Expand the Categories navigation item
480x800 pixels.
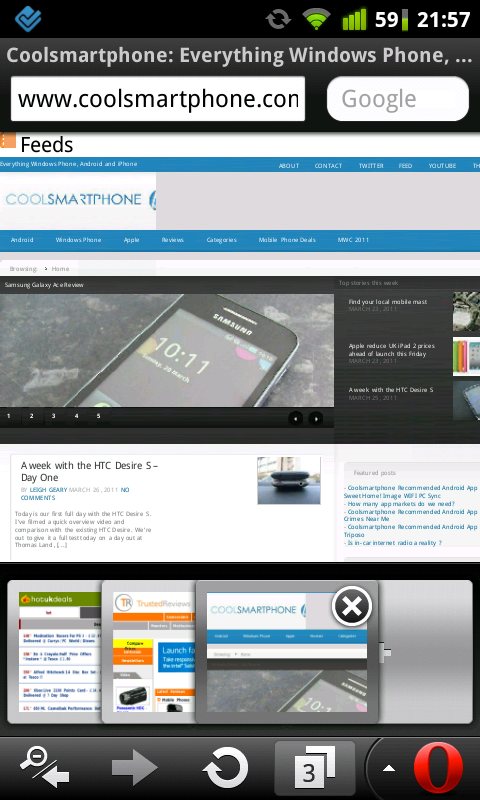(x=221, y=240)
